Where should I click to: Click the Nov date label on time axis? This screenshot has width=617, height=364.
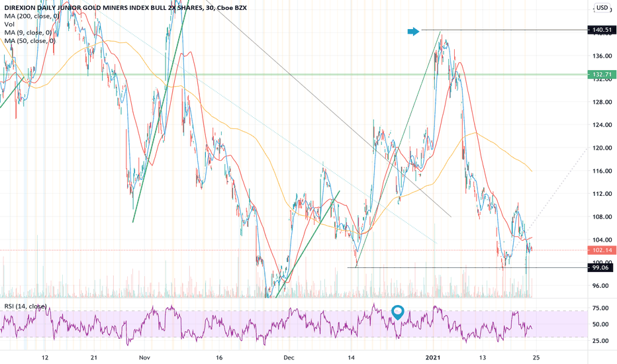144,357
